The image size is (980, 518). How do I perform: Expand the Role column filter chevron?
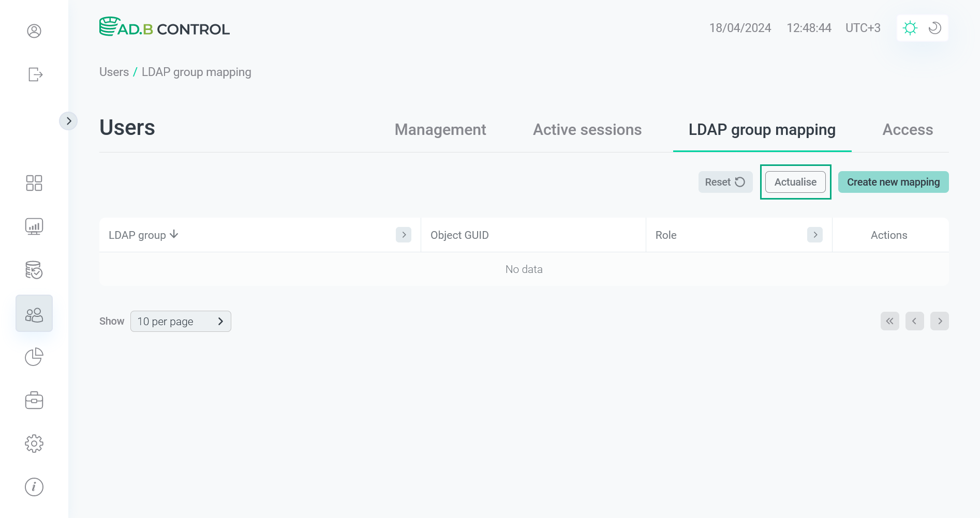815,235
